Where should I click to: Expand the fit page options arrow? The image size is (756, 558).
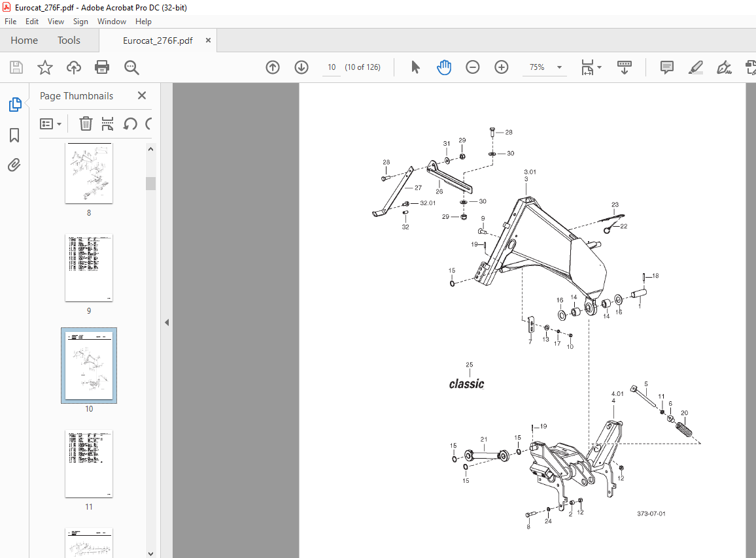[x=599, y=67]
